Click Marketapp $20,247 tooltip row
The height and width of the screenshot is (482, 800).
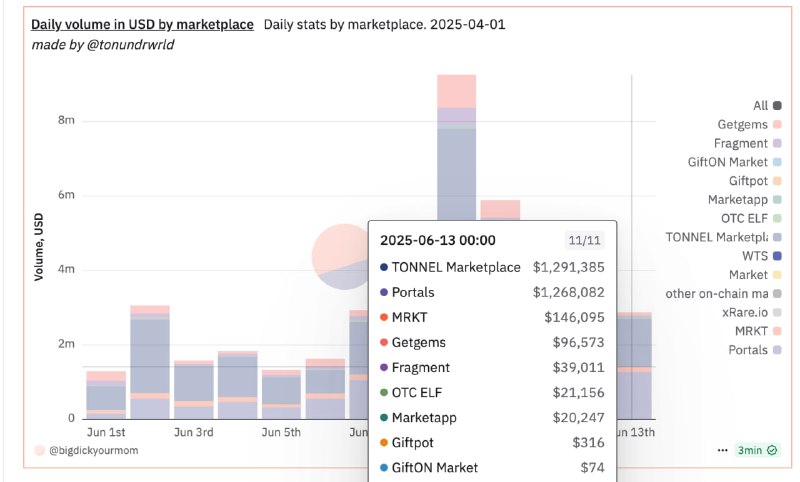click(x=492, y=417)
